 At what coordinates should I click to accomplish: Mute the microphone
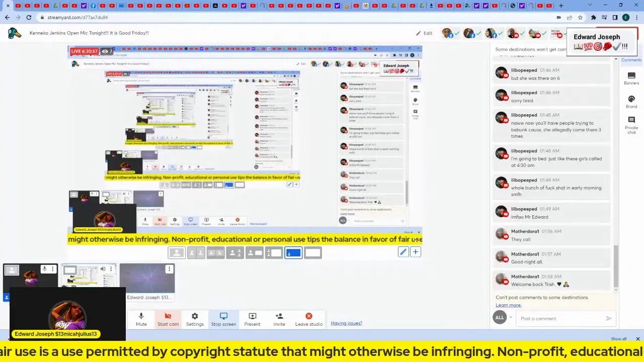tap(141, 319)
